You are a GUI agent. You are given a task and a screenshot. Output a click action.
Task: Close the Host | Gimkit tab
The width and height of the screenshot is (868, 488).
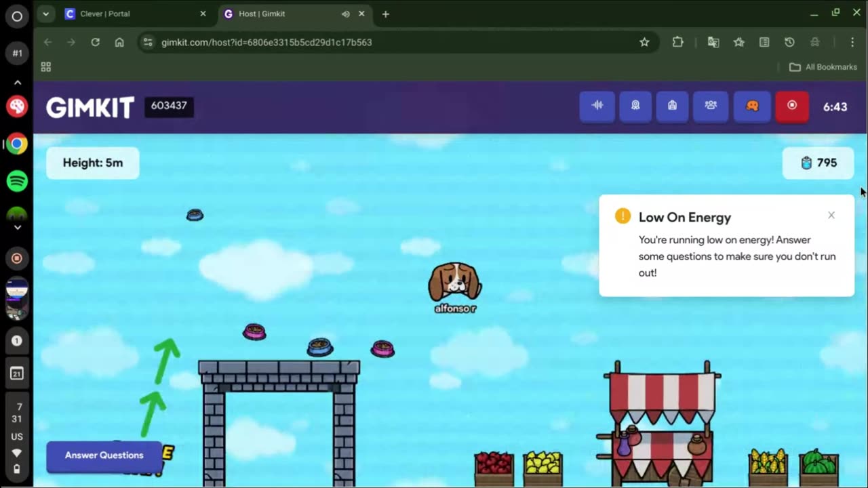(361, 14)
